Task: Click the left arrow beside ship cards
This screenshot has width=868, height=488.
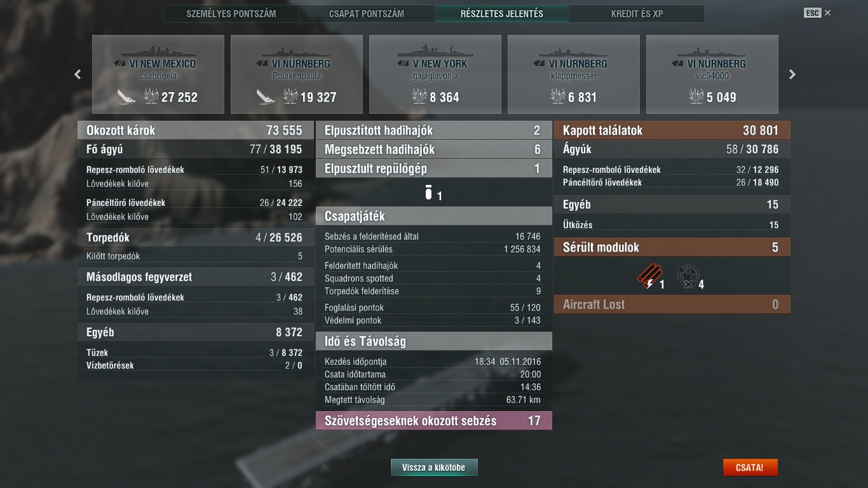Action: tap(78, 74)
